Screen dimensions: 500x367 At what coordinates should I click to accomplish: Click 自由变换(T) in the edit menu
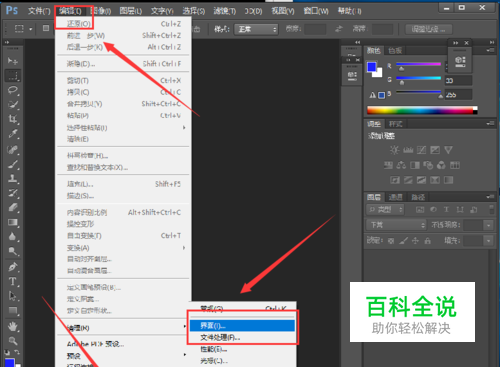point(123,236)
